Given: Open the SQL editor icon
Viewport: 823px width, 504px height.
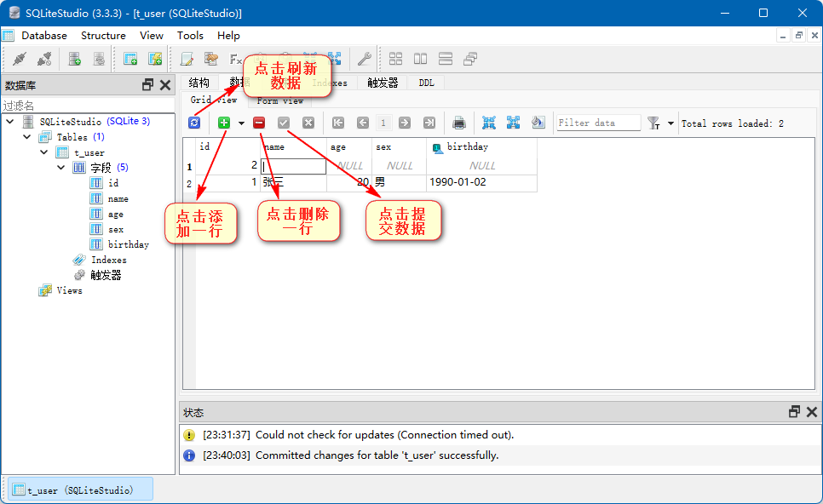Looking at the screenshot, I should [x=187, y=59].
